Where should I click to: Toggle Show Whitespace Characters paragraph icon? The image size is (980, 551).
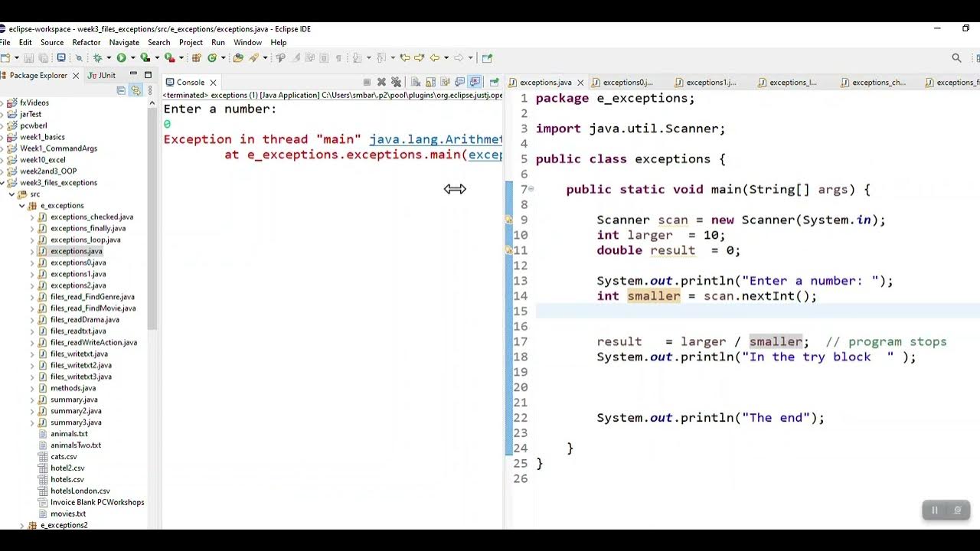point(338,57)
